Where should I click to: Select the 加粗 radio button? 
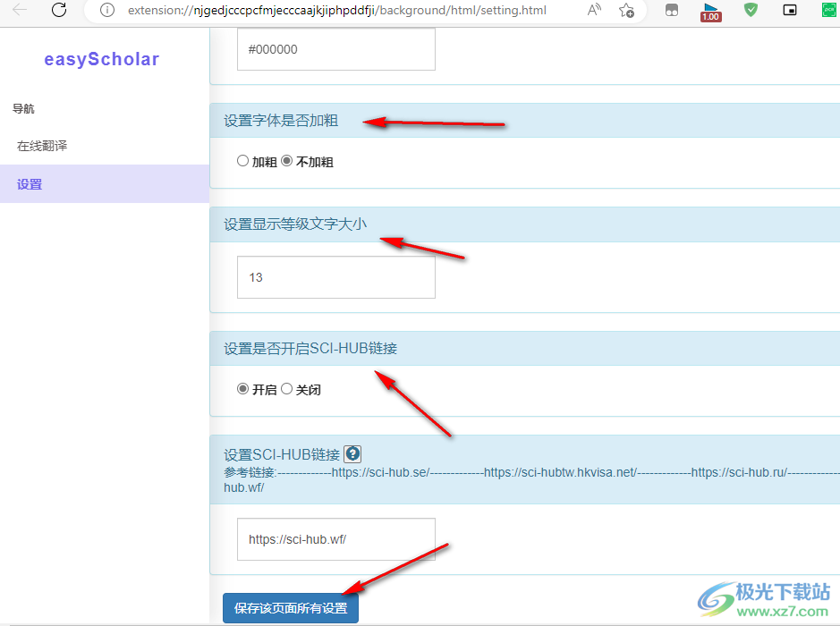[x=242, y=161]
